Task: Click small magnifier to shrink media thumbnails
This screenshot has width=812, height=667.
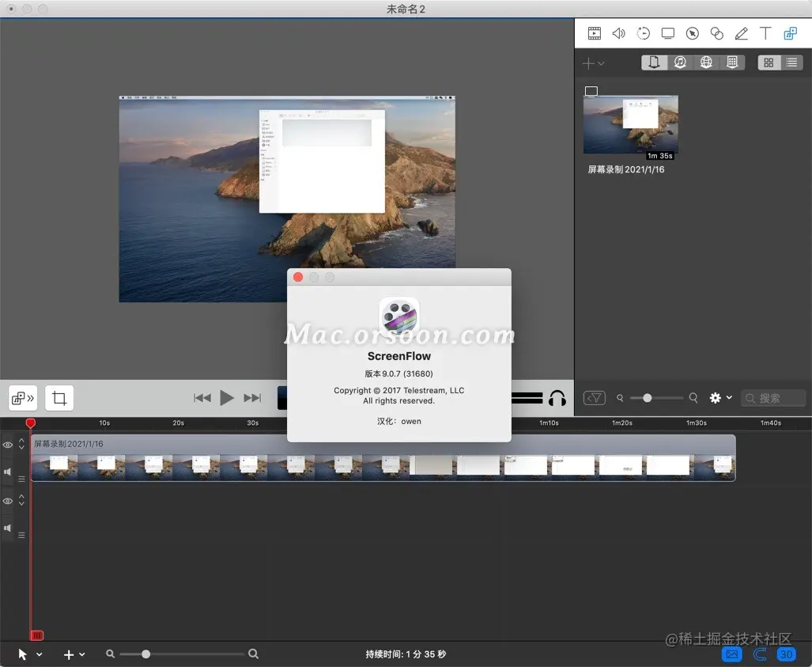Action: 620,398
